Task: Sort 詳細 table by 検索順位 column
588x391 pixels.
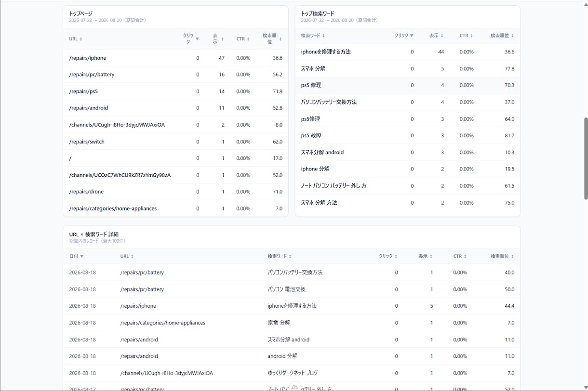Action: pos(502,256)
